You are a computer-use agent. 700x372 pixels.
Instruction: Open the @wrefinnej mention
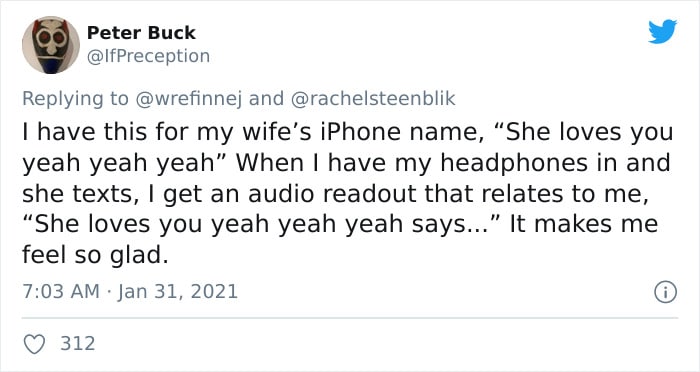[188, 98]
